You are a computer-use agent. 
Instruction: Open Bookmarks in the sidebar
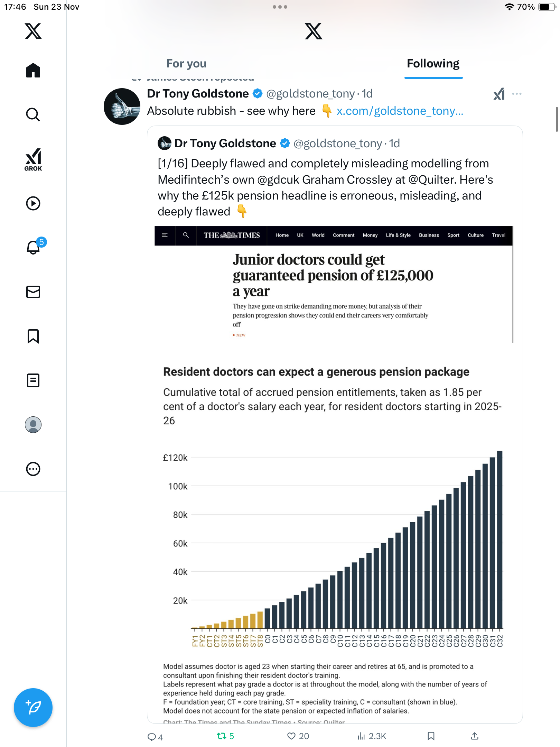(33, 336)
